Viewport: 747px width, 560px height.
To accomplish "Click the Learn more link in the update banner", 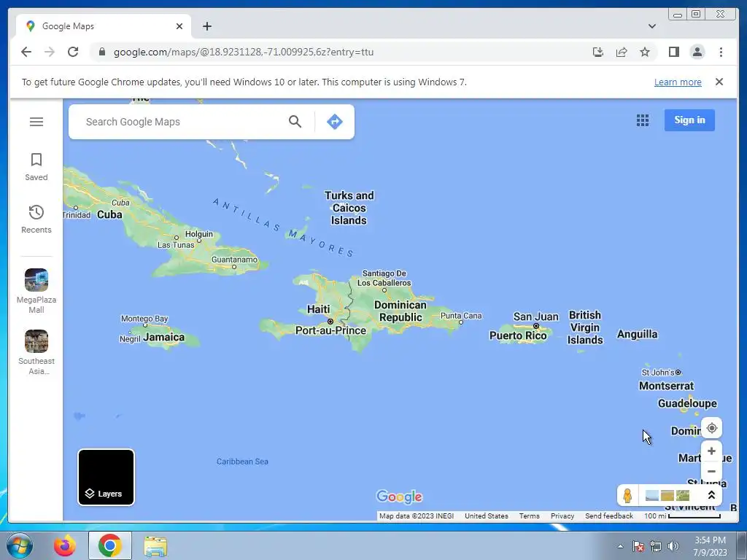I will [678, 82].
